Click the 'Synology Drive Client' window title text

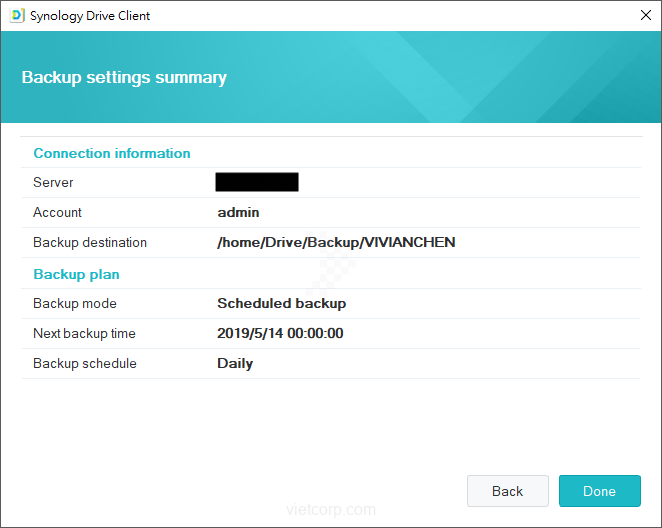coord(90,16)
